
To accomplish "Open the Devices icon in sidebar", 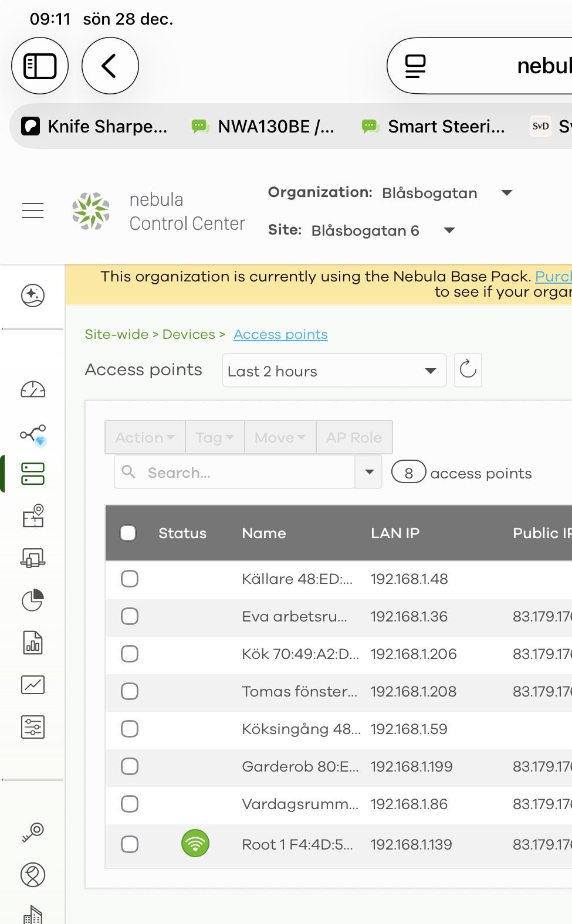I will point(33,474).
